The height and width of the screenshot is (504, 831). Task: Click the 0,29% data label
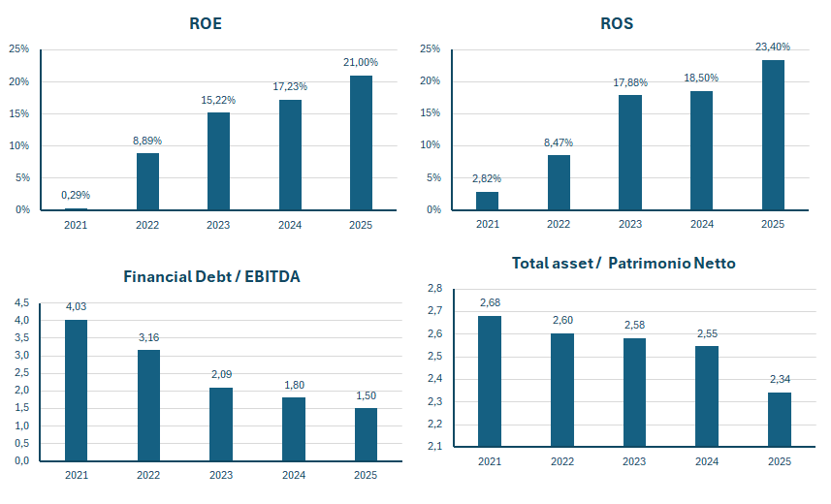click(x=76, y=195)
